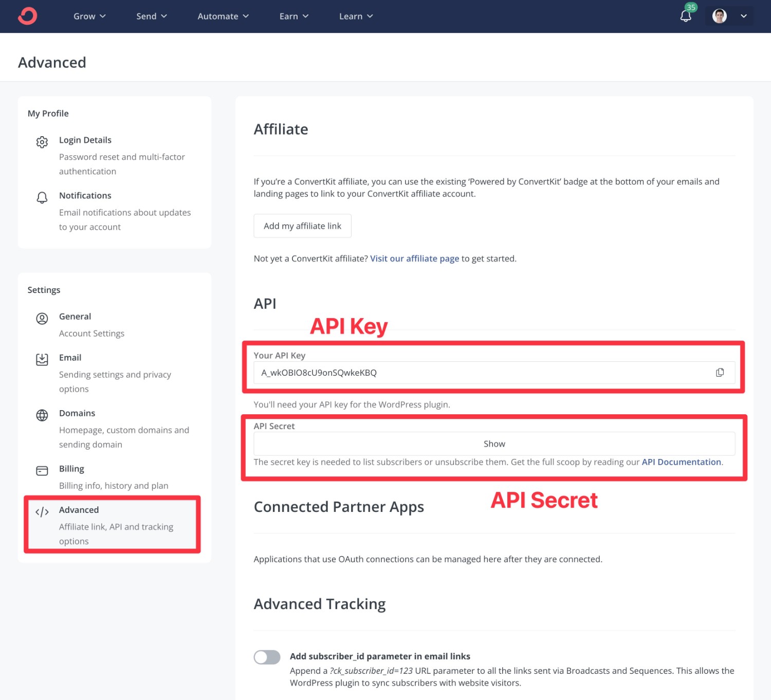Open the notifications bell icon
This screenshot has height=700, width=771.
(x=686, y=16)
